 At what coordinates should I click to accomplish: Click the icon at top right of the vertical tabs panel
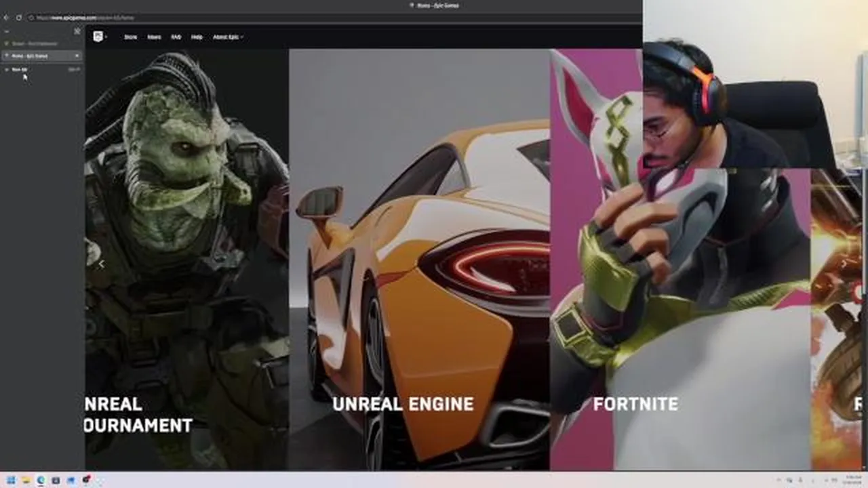(77, 31)
